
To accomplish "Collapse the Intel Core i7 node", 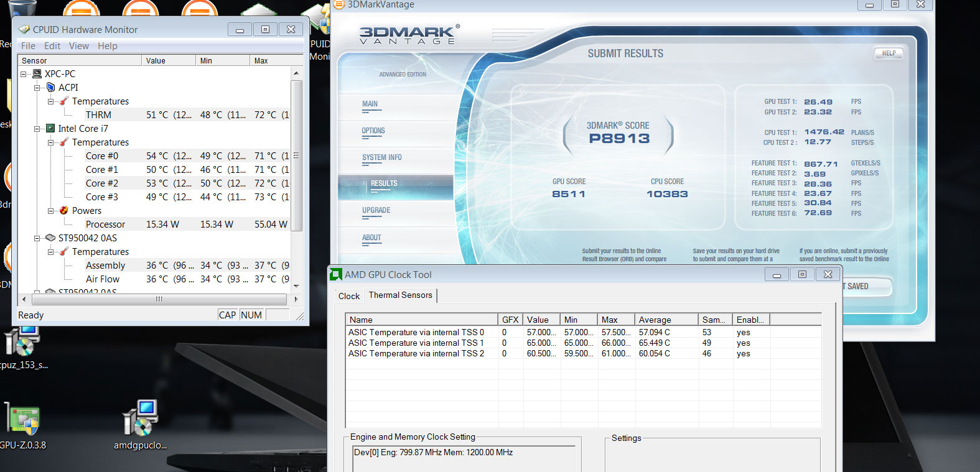I will (37, 129).
